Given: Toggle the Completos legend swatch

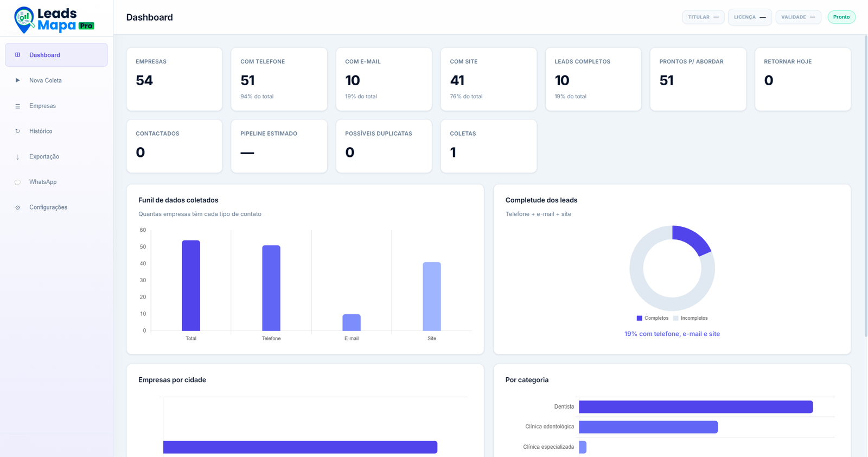Looking at the screenshot, I should coord(640,318).
